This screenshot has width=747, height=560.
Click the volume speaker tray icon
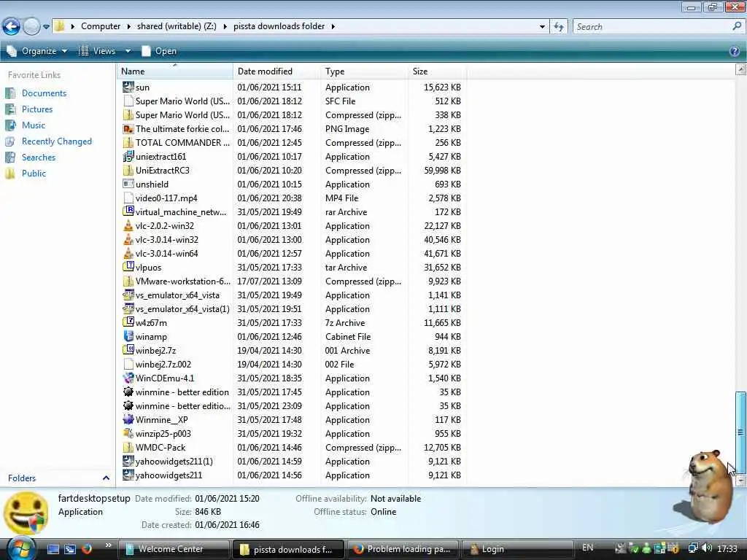(x=707, y=548)
